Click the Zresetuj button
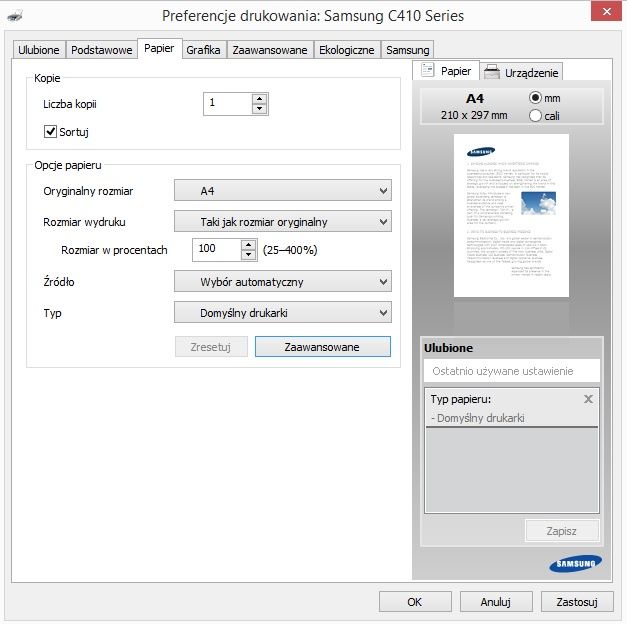The image size is (627, 624). [211, 346]
